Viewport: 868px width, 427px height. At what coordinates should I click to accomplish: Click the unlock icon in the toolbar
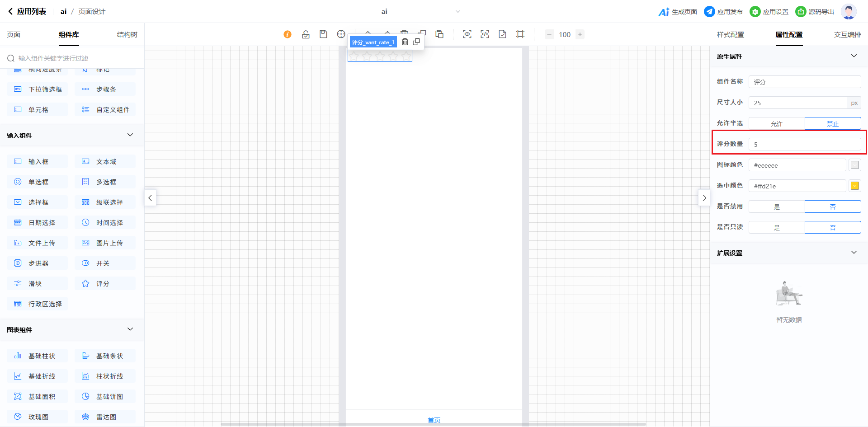click(x=306, y=34)
